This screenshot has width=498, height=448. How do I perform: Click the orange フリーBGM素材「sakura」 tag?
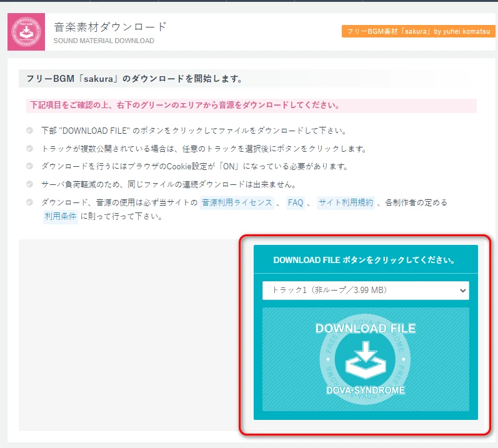pyautogui.click(x=418, y=31)
